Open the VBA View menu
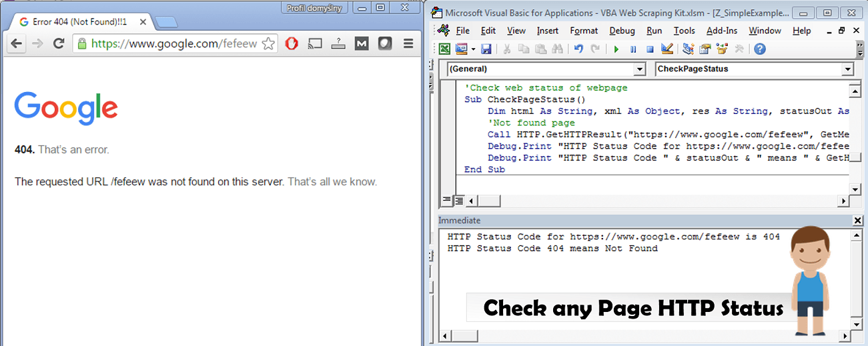868x346 pixels. (x=516, y=31)
